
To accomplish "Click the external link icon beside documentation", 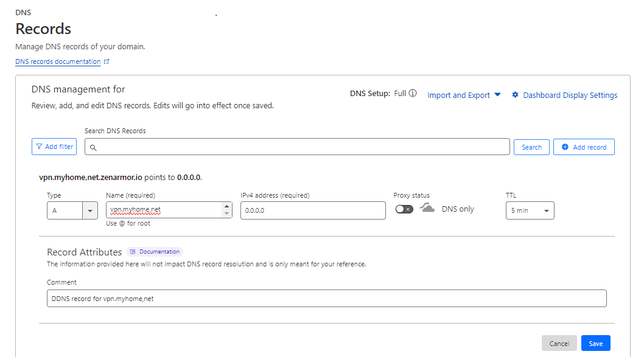I will click(x=107, y=62).
